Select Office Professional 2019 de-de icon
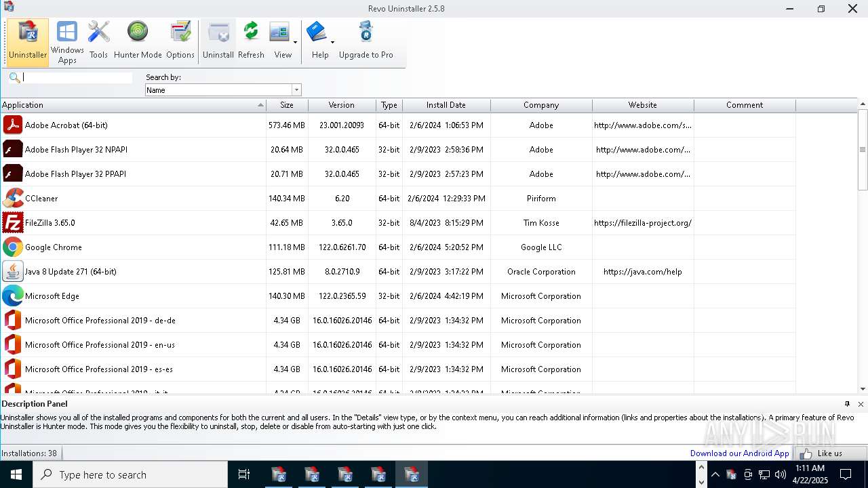Image resolution: width=868 pixels, height=488 pixels. click(x=12, y=320)
